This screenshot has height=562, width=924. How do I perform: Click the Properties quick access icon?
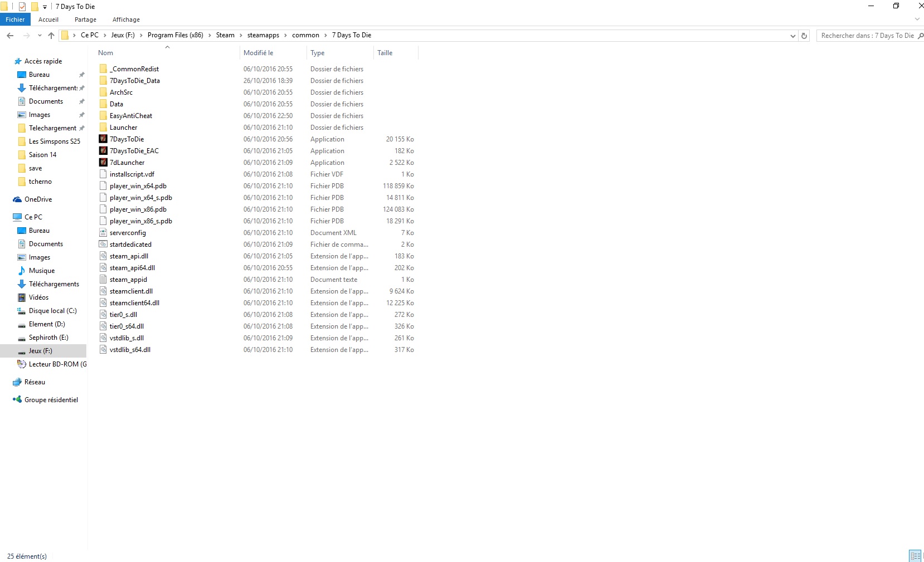coord(22,7)
